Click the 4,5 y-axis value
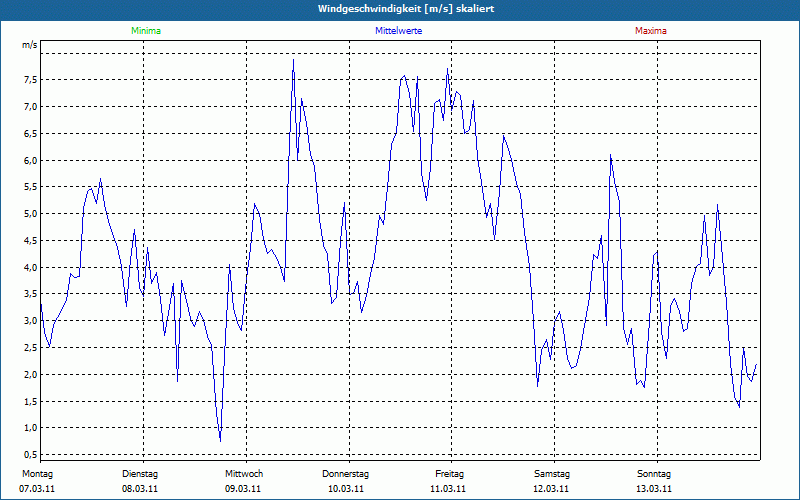 30,240
